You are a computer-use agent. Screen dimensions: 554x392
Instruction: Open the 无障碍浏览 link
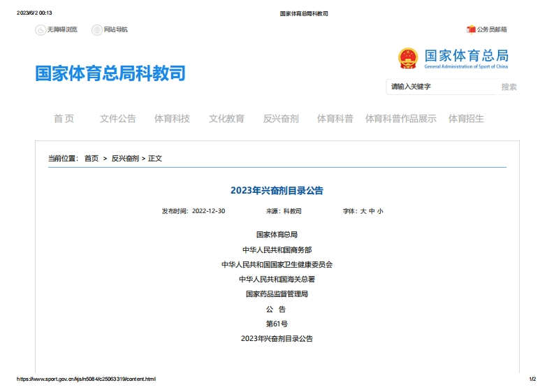pos(62,29)
